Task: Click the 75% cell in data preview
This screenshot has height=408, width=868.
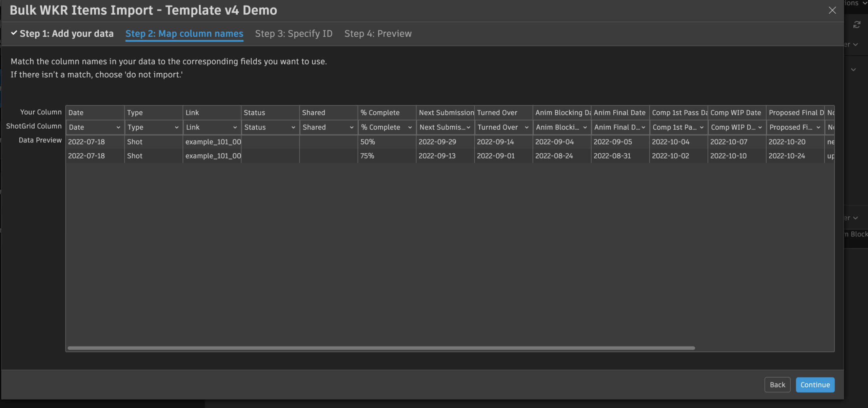Action: pos(387,156)
